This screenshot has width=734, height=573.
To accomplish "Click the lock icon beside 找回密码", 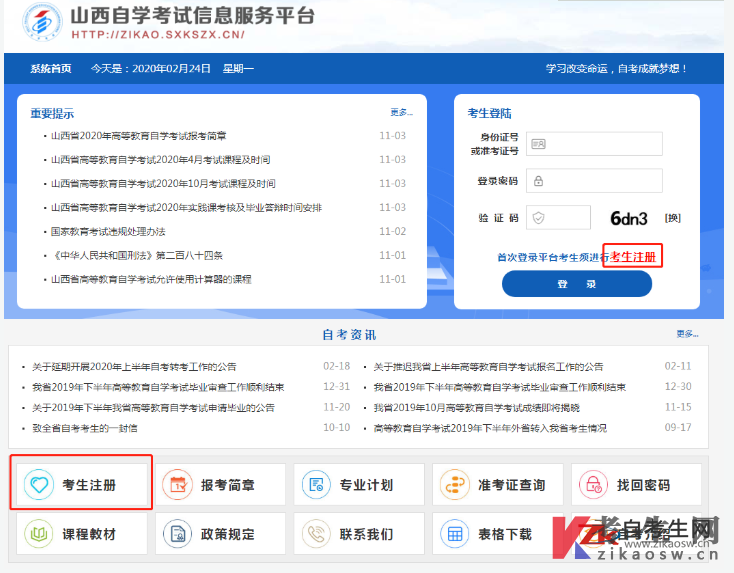I will coord(593,485).
